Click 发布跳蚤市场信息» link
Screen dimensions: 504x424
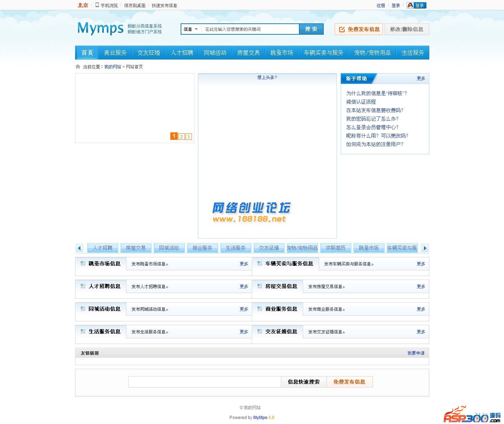point(150,264)
